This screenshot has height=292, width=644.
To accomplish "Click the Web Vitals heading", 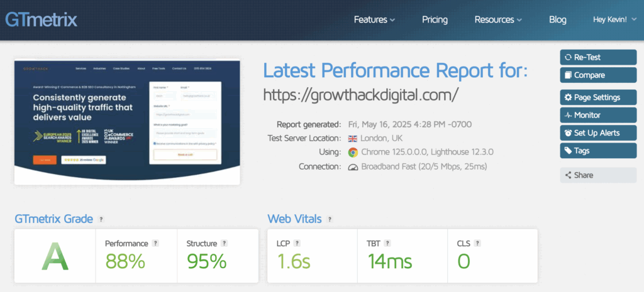I will pyautogui.click(x=294, y=219).
